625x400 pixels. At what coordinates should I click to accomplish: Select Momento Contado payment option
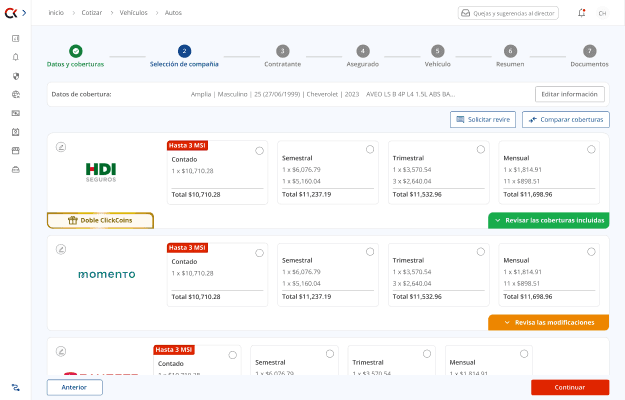(259, 253)
